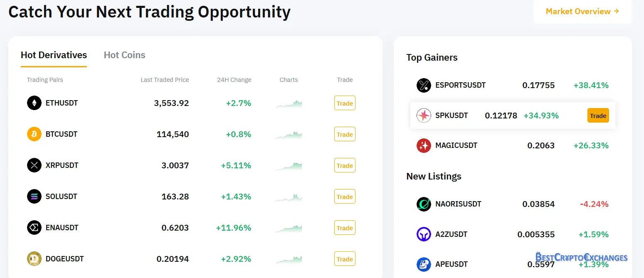Click the SPKUSDT pair name in Top Gainers
644x278 pixels.
coord(452,116)
